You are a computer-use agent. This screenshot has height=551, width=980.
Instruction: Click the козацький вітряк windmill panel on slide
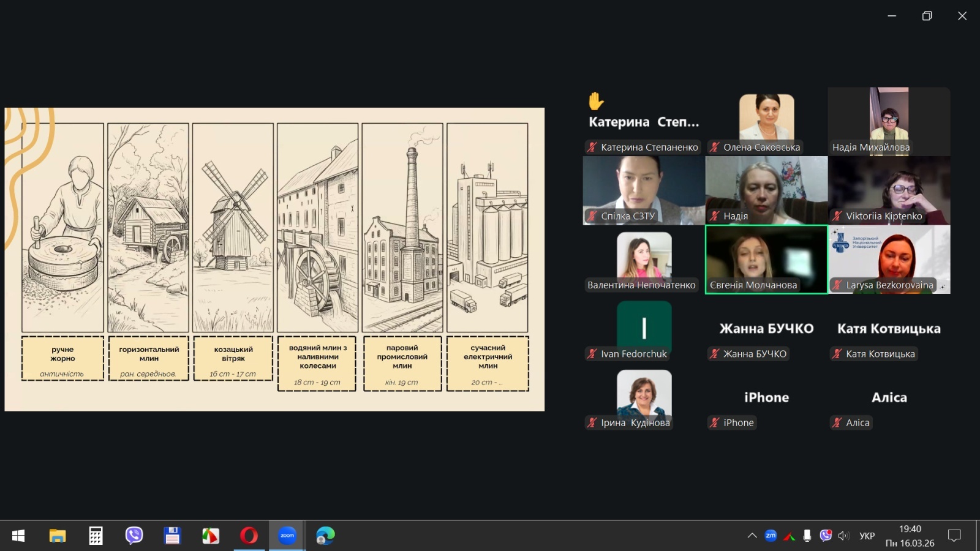(233, 227)
